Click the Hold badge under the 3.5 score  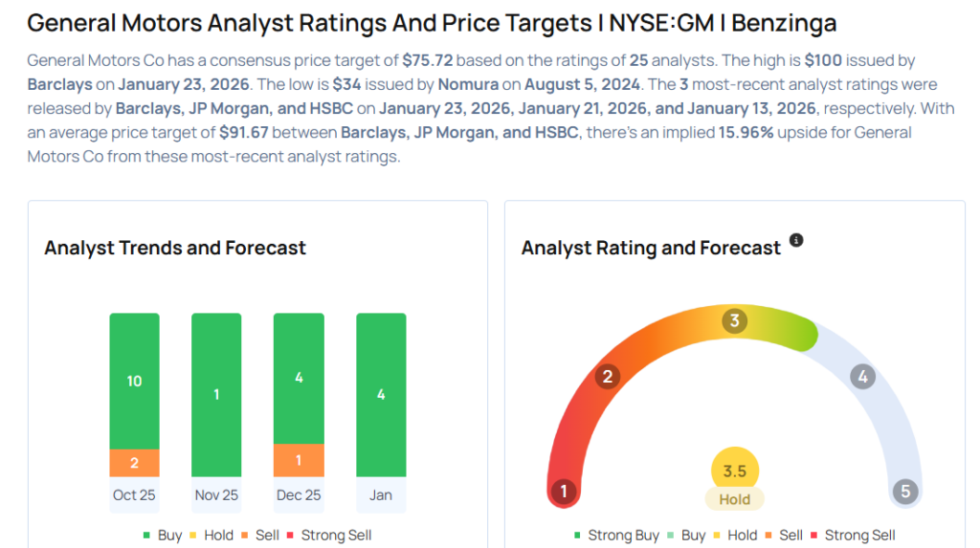(x=735, y=499)
